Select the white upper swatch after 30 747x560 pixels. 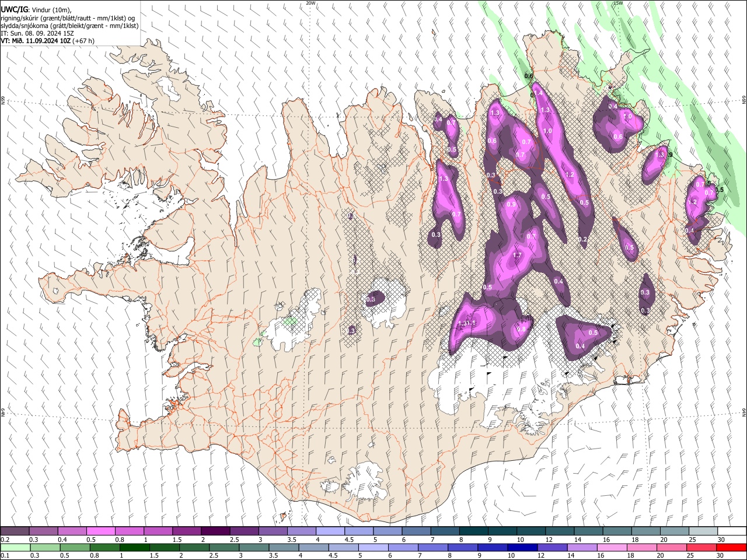(x=731, y=531)
